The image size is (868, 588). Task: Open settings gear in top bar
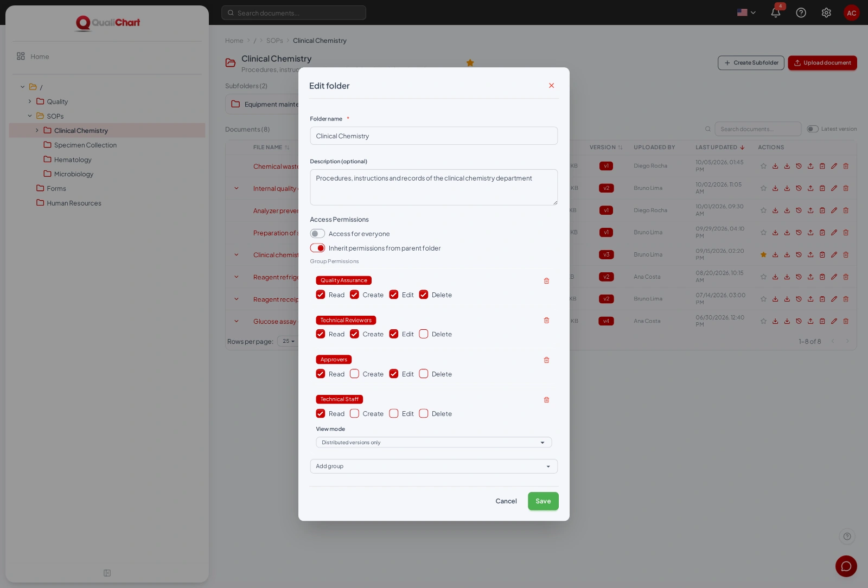click(826, 12)
